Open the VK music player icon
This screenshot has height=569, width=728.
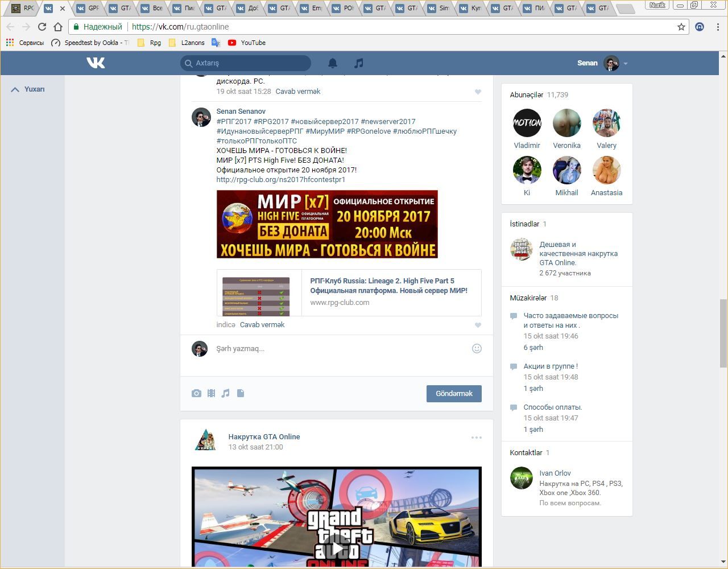[358, 63]
